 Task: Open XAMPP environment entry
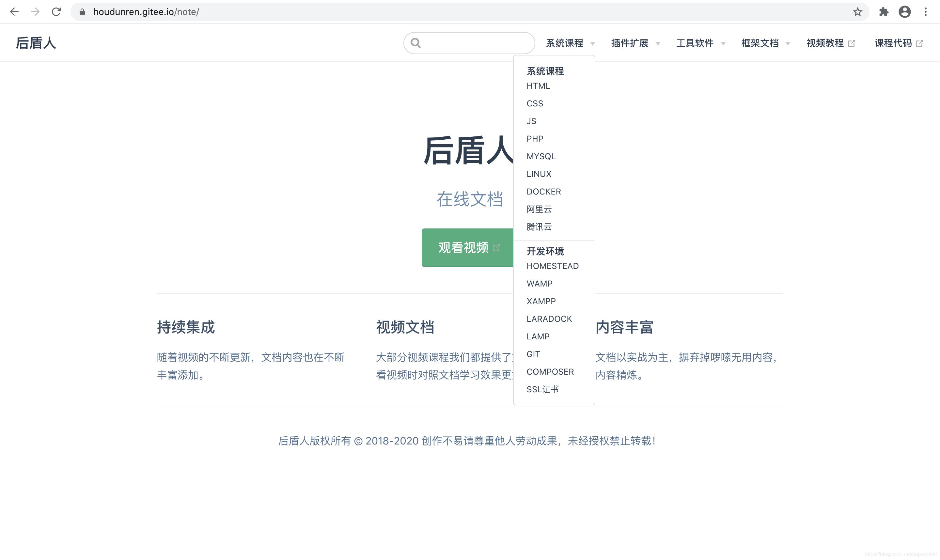(541, 301)
